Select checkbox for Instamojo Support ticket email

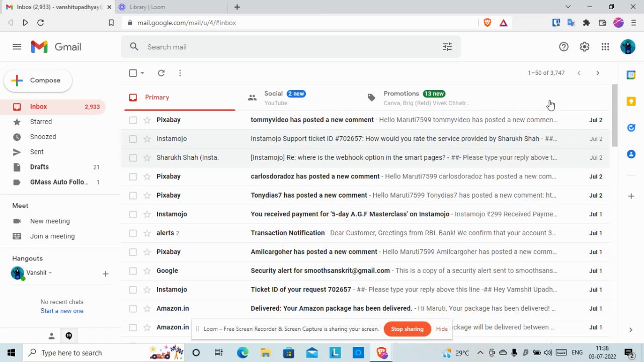pyautogui.click(x=133, y=139)
